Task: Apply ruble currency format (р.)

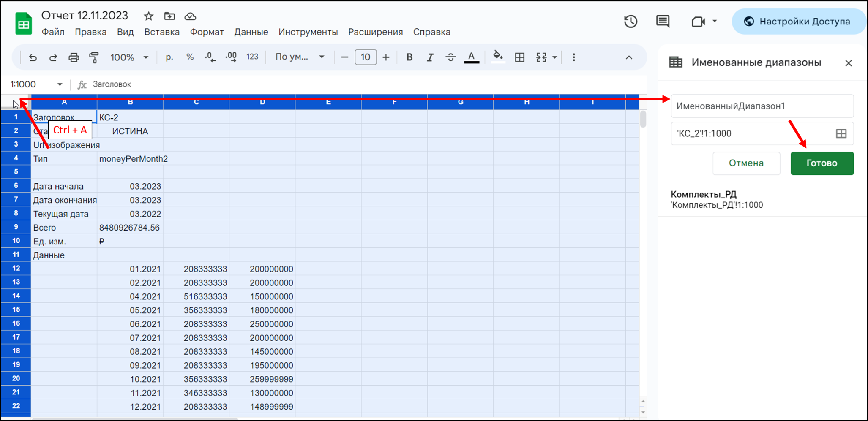Action: [169, 57]
